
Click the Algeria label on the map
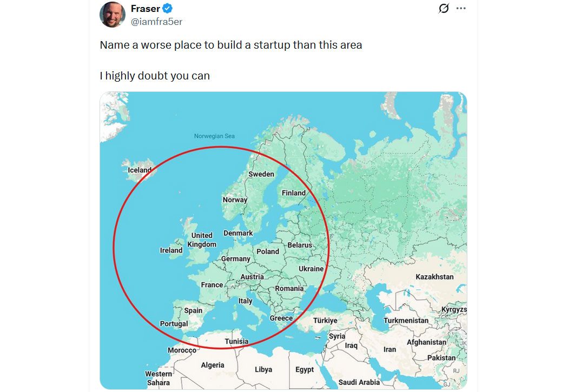pos(213,365)
